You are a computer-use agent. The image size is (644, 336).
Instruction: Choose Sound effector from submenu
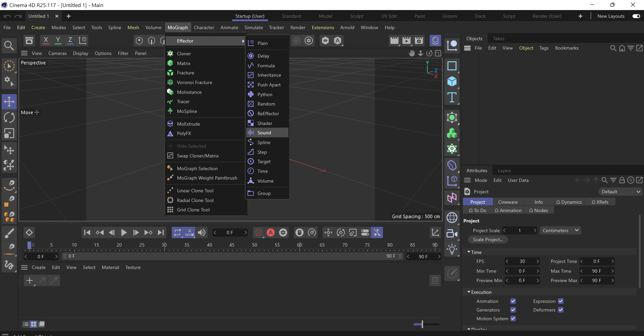[267, 133]
